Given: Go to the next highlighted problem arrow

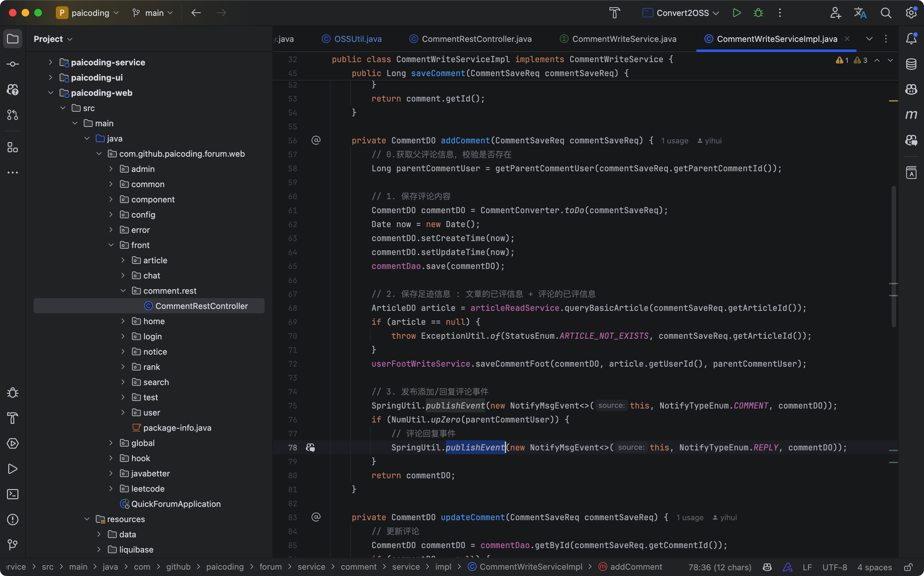Looking at the screenshot, I should coord(890,60).
